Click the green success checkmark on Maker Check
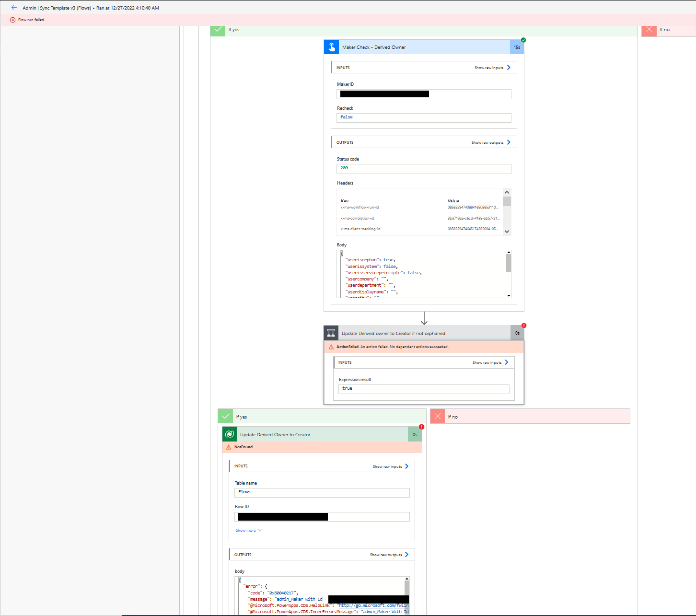696x616 pixels. pos(523,40)
